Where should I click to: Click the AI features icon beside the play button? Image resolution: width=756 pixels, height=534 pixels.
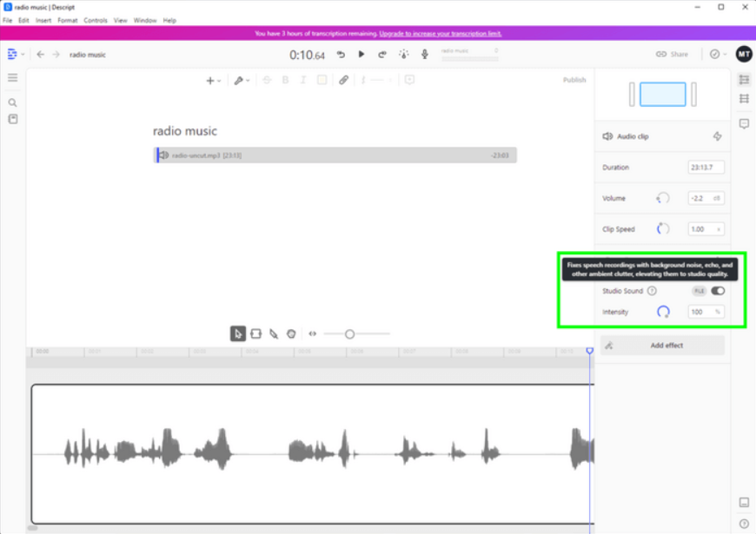coord(403,53)
